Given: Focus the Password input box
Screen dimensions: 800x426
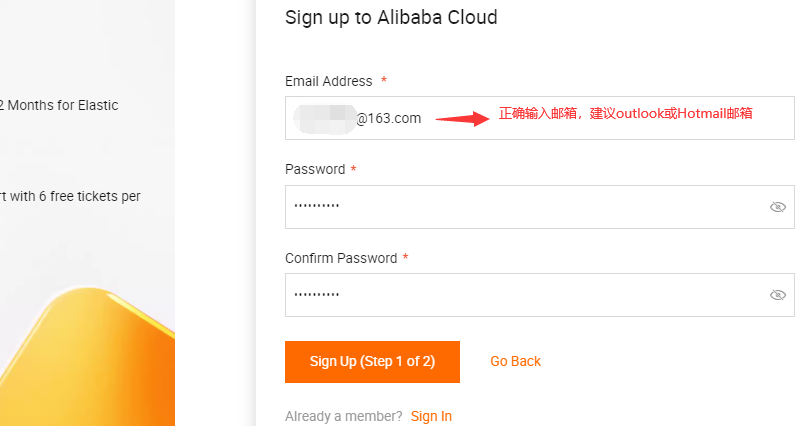Looking at the screenshot, I should pos(540,207).
